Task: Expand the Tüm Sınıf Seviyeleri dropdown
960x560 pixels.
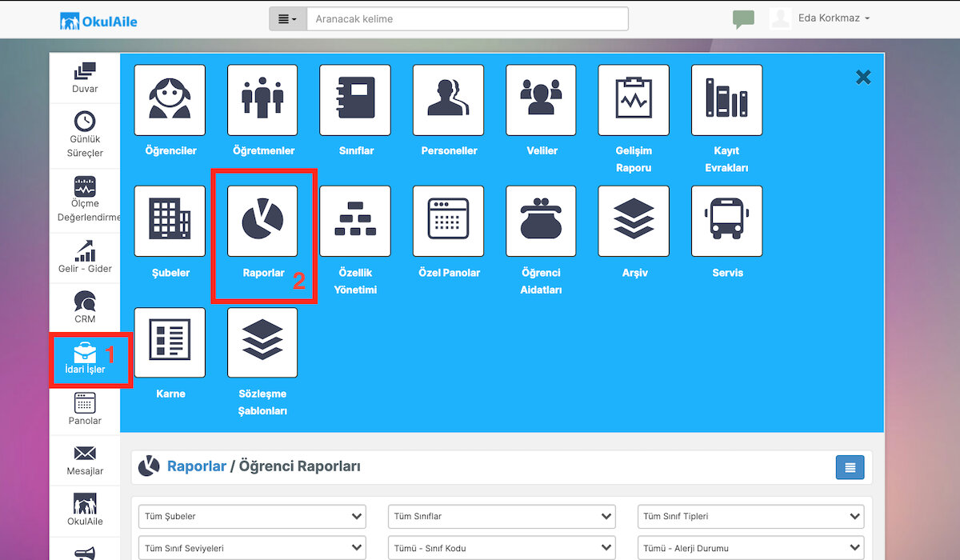Action: coord(252,548)
